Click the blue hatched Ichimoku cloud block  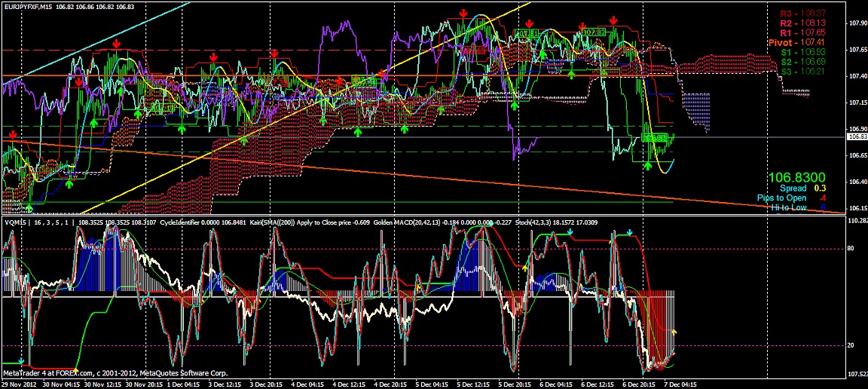click(695, 111)
